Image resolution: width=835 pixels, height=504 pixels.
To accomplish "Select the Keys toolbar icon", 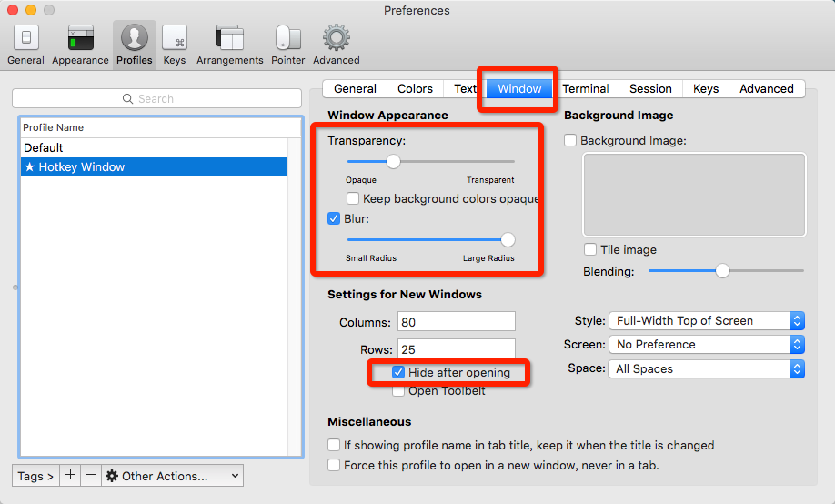I will coord(175,44).
